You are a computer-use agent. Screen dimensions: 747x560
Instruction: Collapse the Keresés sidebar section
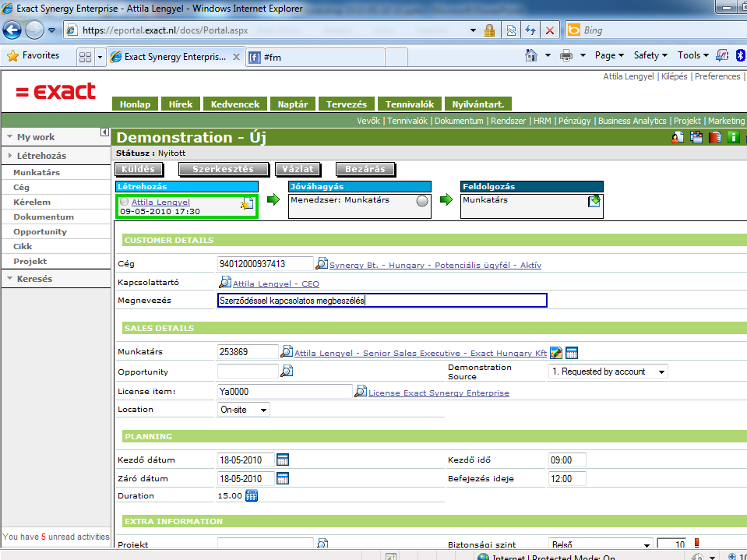point(9,279)
